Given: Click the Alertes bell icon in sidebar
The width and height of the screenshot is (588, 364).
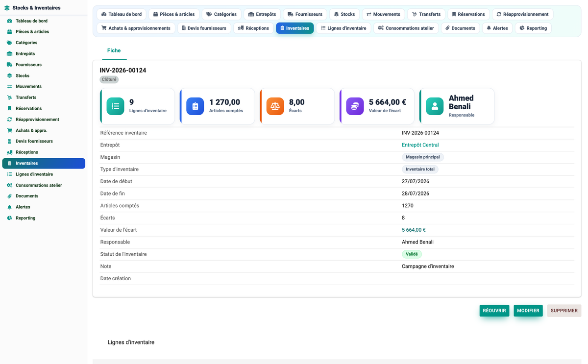Looking at the screenshot, I should pyautogui.click(x=9, y=207).
